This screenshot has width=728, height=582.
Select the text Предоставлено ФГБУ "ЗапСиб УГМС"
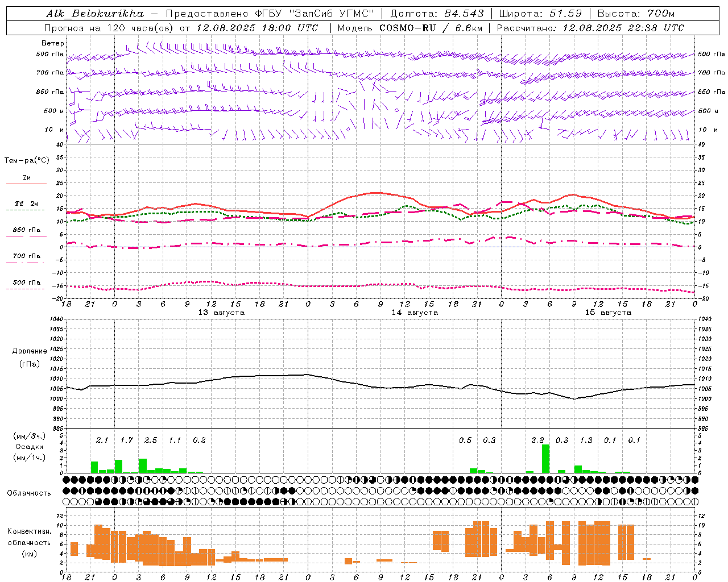click(270, 14)
